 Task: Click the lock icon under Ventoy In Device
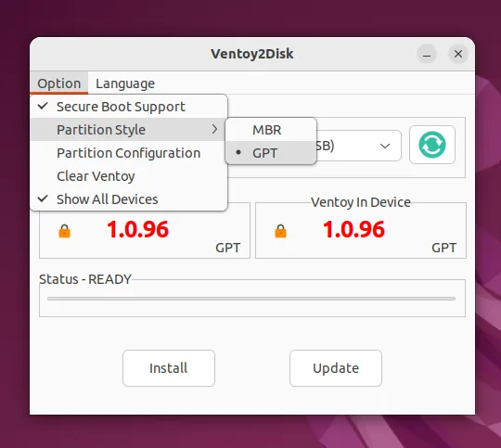tap(280, 231)
